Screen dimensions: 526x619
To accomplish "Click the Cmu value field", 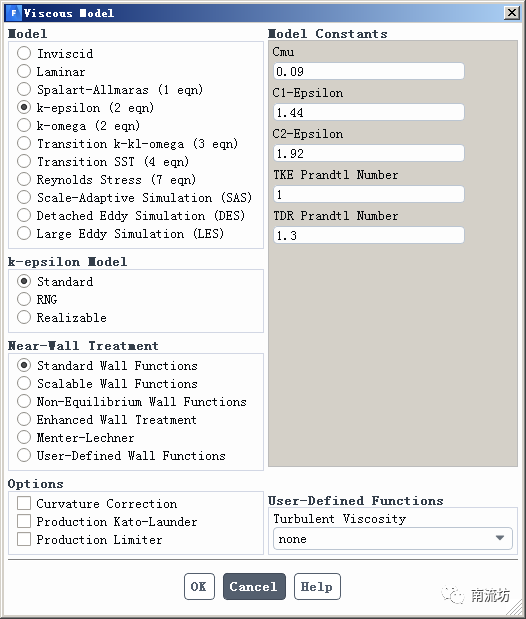I will [369, 71].
